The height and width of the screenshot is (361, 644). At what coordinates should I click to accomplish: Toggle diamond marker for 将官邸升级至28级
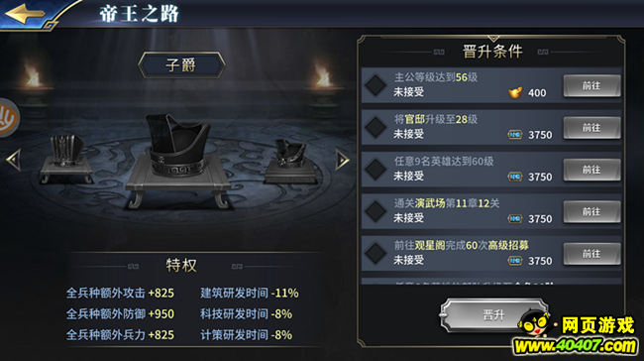pyautogui.click(x=376, y=128)
